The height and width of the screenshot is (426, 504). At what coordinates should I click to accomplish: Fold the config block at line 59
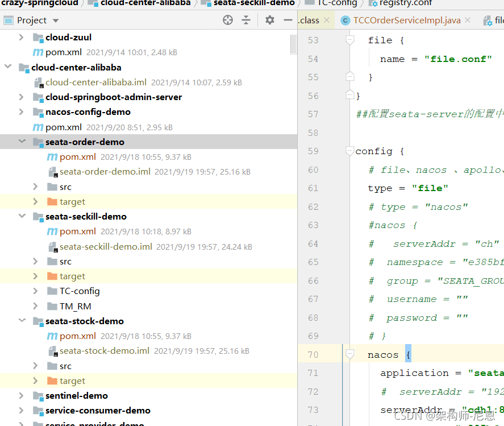click(349, 151)
